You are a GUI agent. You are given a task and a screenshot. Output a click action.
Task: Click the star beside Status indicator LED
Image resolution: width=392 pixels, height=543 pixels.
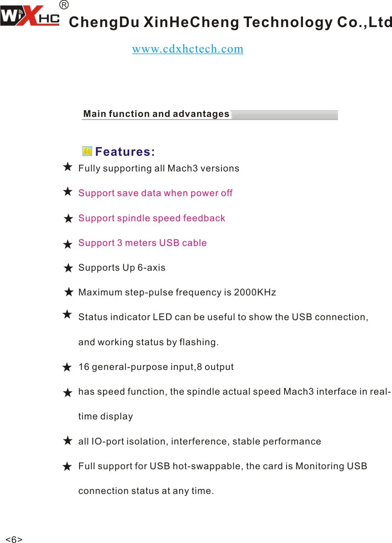click(67, 314)
